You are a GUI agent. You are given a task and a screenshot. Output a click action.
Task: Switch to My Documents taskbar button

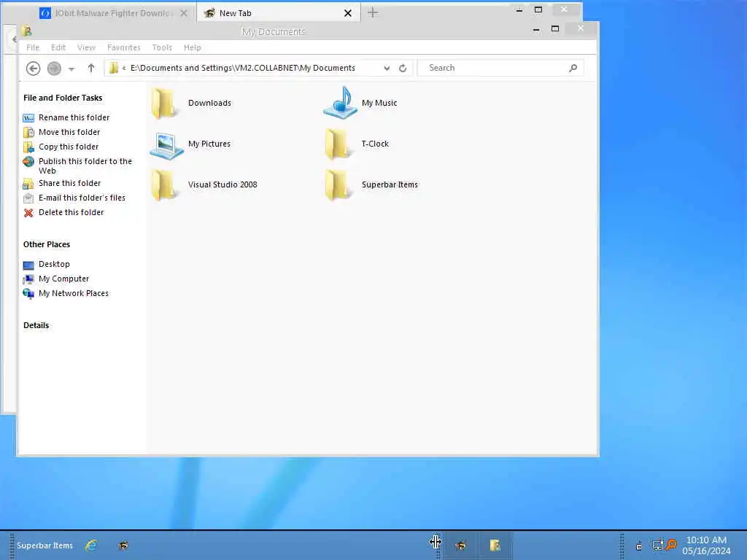coord(495,545)
